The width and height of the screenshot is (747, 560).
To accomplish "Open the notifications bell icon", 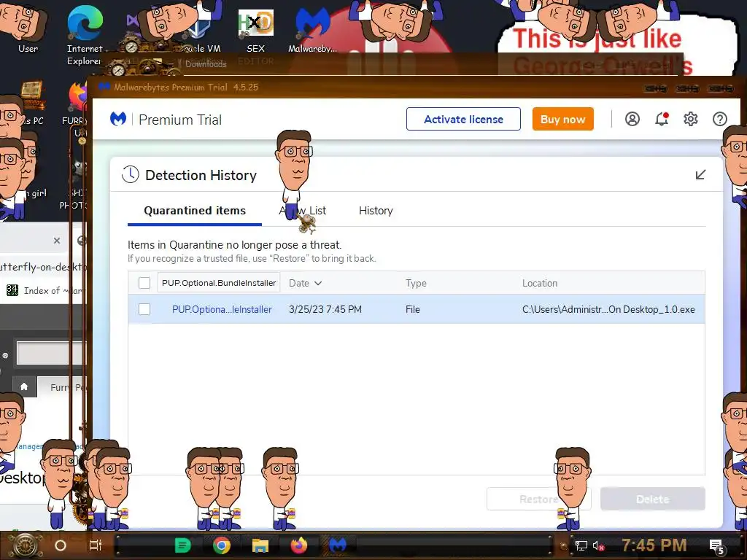I will [662, 119].
